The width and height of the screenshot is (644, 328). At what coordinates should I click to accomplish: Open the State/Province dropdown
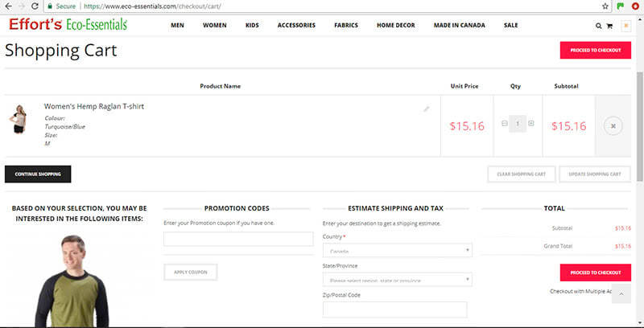tap(397, 280)
